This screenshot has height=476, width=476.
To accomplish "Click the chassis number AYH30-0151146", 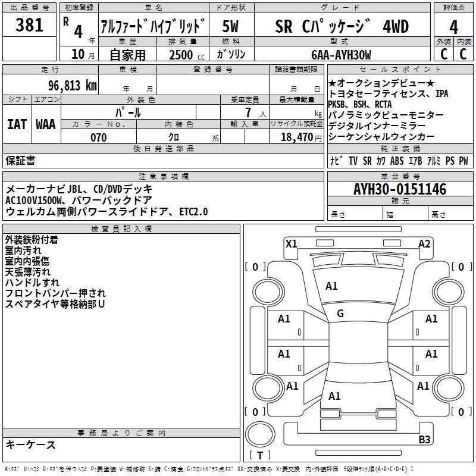I will point(399,189).
